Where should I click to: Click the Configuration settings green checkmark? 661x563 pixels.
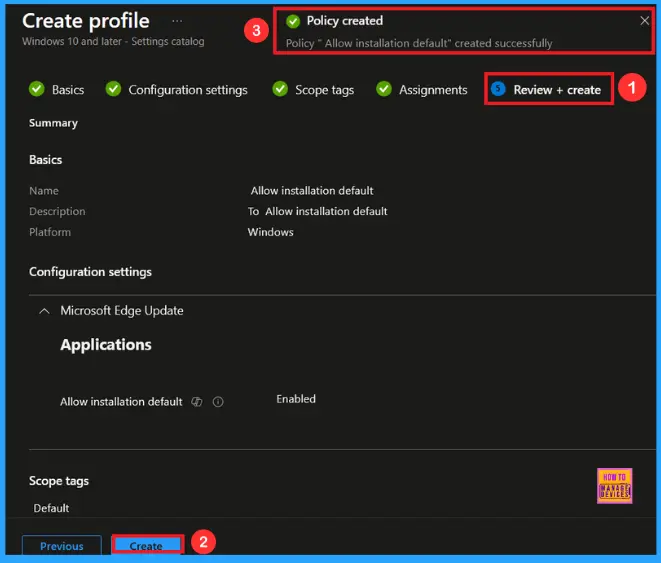tap(113, 89)
